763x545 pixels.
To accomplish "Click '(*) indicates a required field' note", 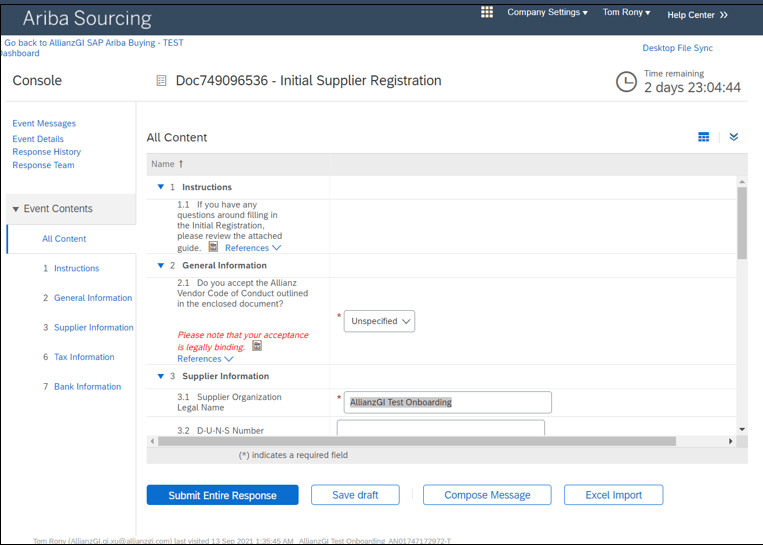I will (x=293, y=455).
